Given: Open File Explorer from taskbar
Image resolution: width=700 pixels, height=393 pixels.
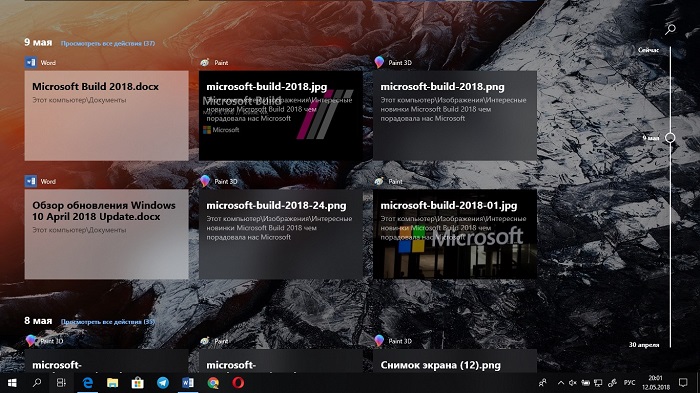Looking at the screenshot, I should (x=112, y=383).
